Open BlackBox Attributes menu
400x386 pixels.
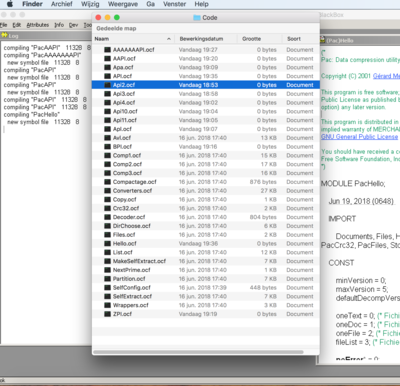38,25
